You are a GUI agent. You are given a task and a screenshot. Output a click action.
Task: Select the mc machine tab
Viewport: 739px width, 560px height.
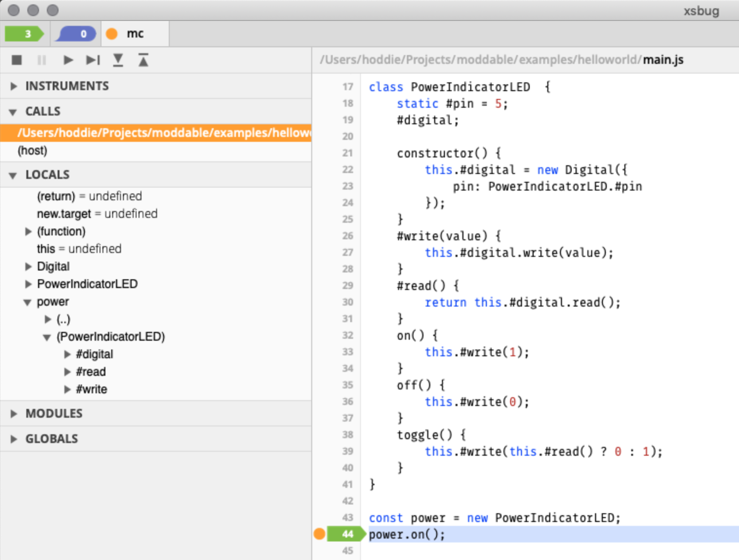135,34
